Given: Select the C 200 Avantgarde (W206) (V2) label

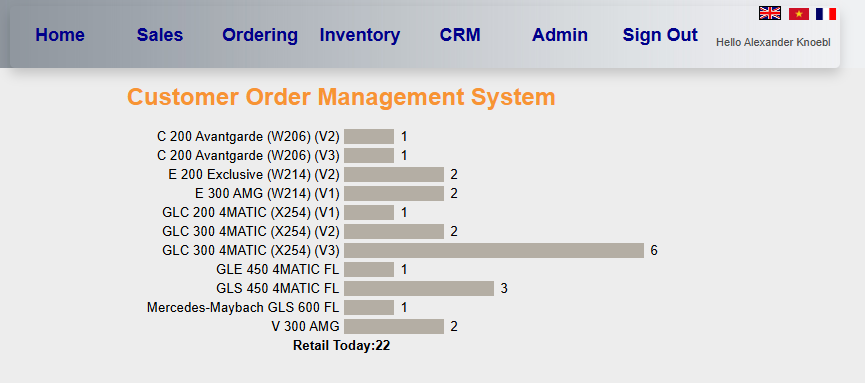Looking at the screenshot, I should pyautogui.click(x=248, y=137).
